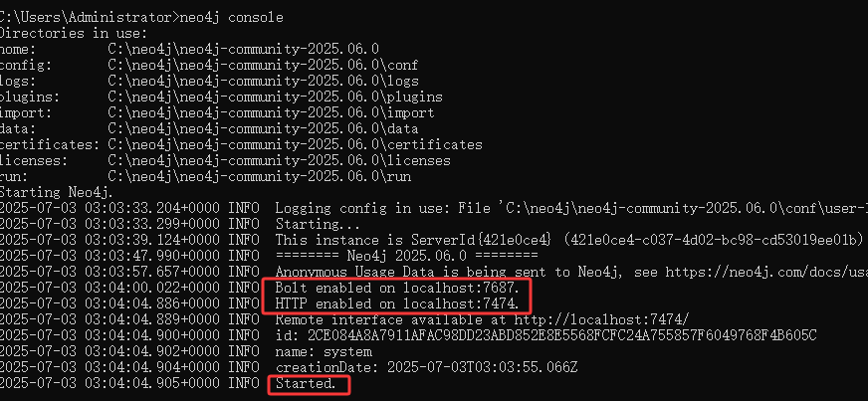868x401 pixels.
Task: Click the highlighted "Started." message
Action: pyautogui.click(x=306, y=384)
